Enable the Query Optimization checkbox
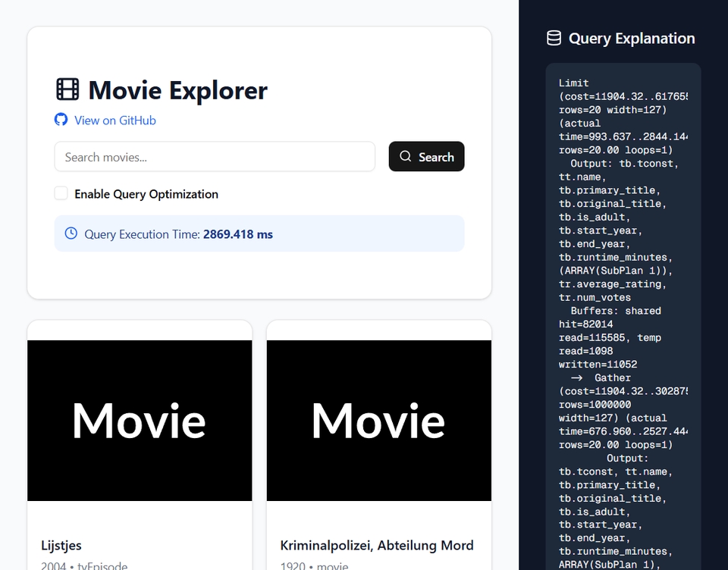The height and width of the screenshot is (570, 728). pyautogui.click(x=61, y=193)
